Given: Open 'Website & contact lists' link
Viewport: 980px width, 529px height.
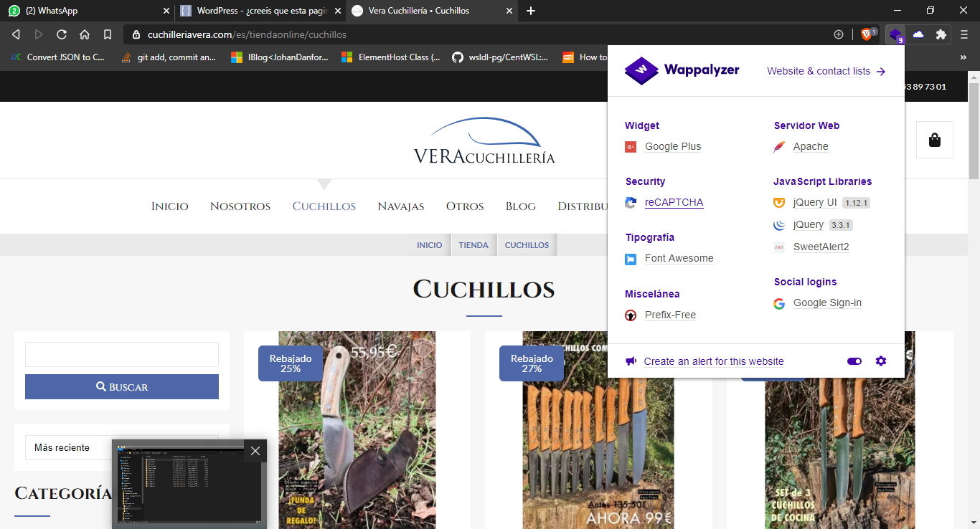Looking at the screenshot, I should (826, 71).
